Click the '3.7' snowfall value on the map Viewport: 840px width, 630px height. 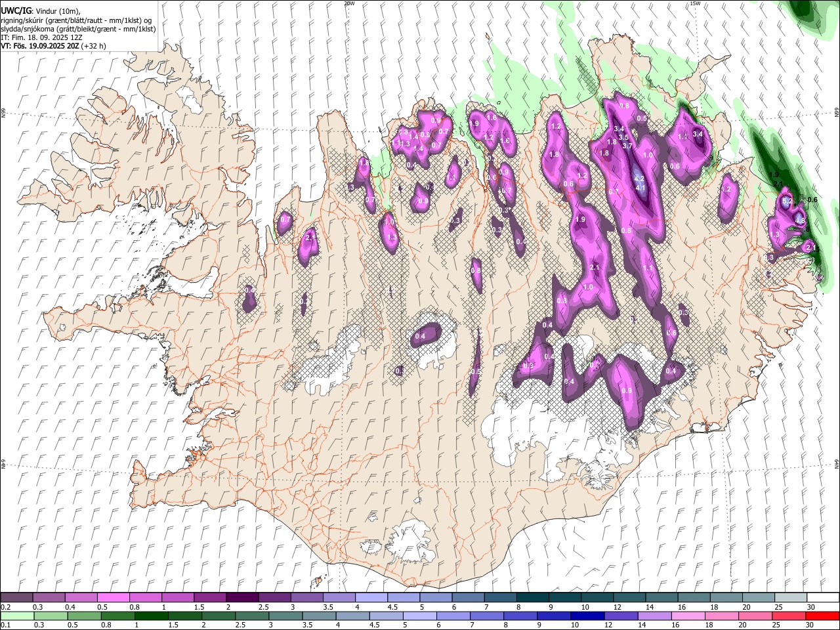click(x=627, y=146)
